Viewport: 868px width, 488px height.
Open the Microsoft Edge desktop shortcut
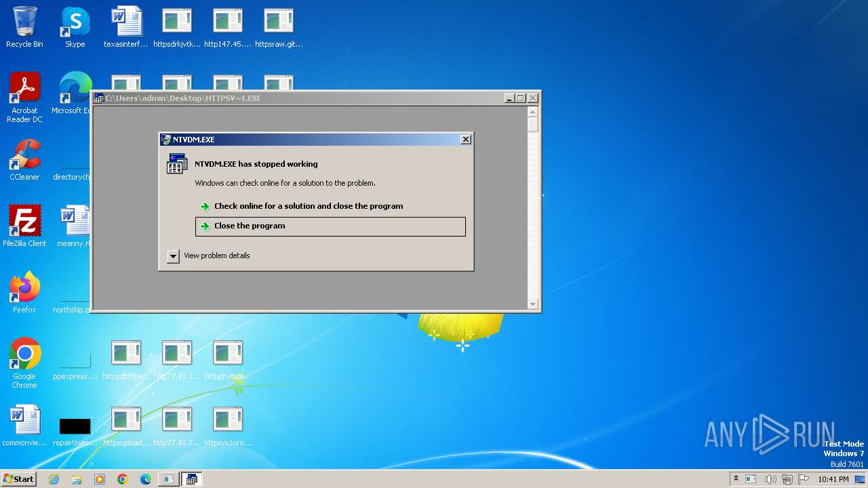(x=73, y=94)
